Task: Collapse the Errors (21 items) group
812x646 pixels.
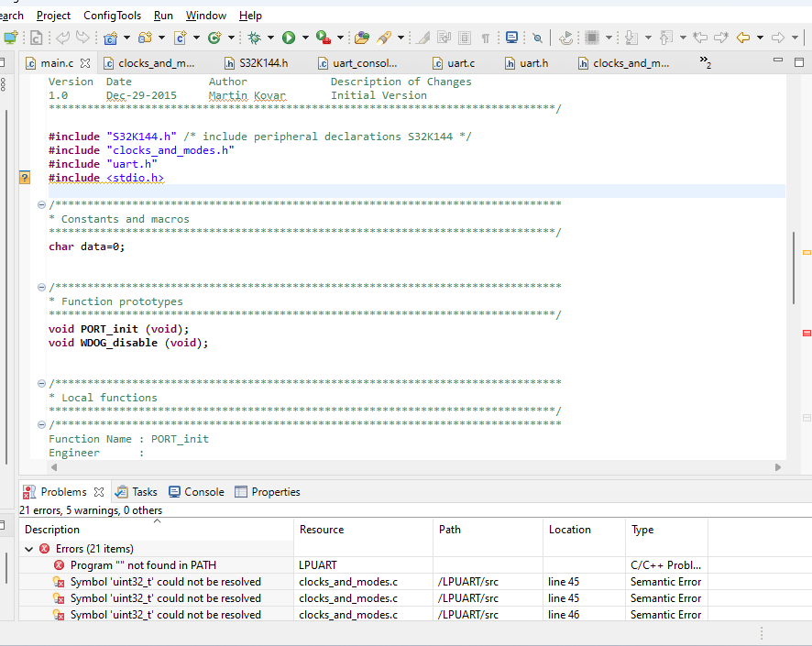Action: pos(29,549)
